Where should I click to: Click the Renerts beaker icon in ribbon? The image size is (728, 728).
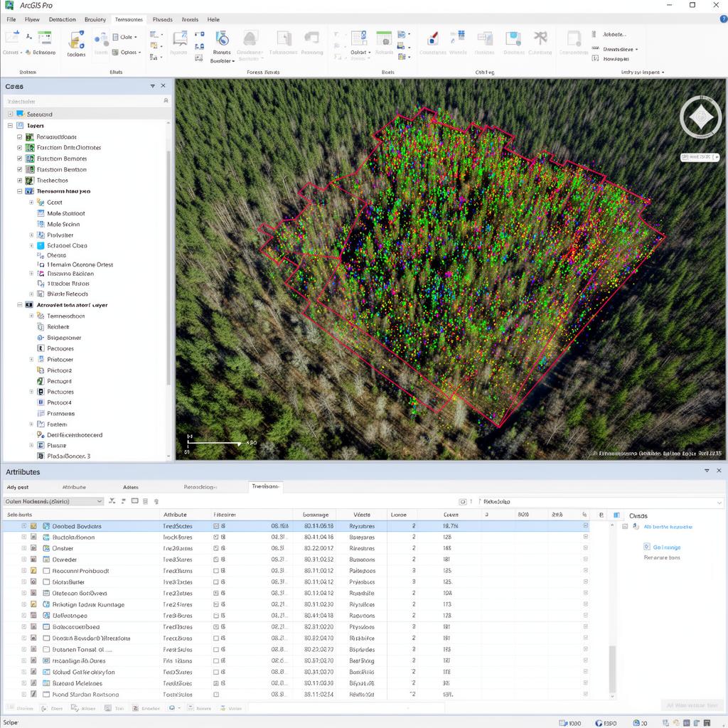[x=222, y=39]
